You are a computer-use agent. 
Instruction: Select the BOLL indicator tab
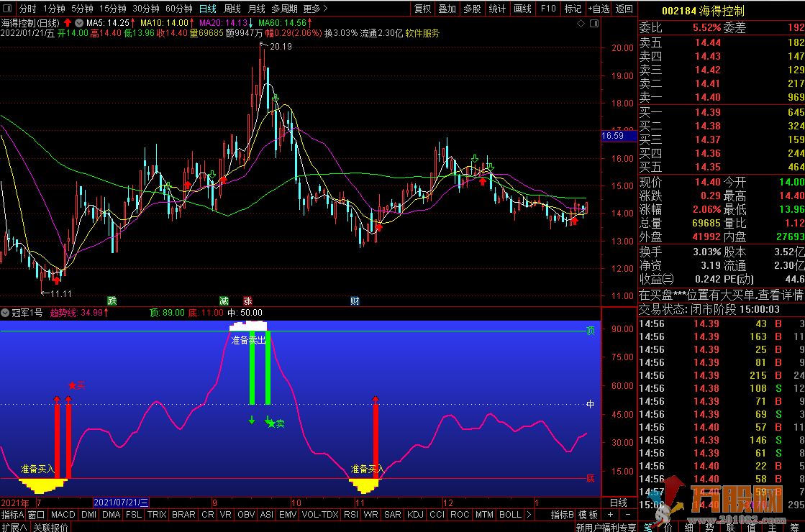click(510, 515)
